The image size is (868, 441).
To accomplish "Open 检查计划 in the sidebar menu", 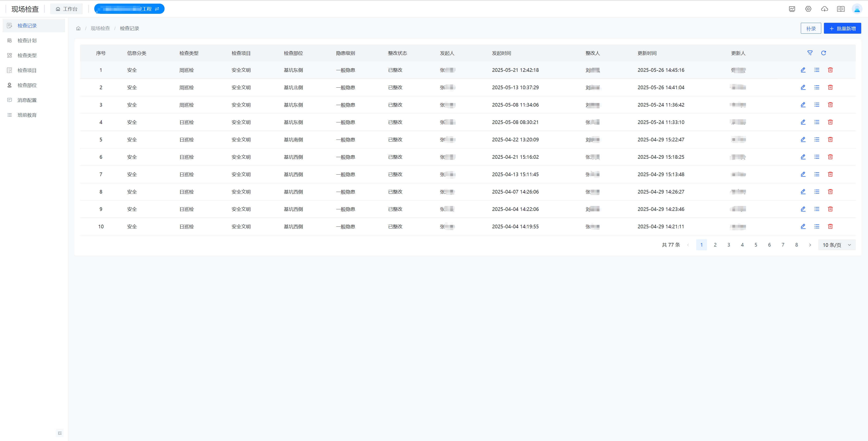I will coord(27,40).
